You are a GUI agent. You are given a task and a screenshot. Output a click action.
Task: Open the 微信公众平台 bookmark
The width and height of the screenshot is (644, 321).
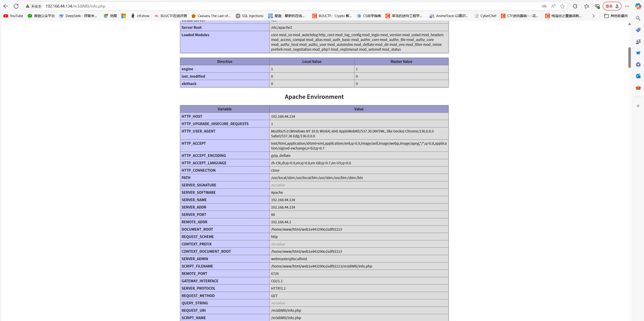point(41,16)
